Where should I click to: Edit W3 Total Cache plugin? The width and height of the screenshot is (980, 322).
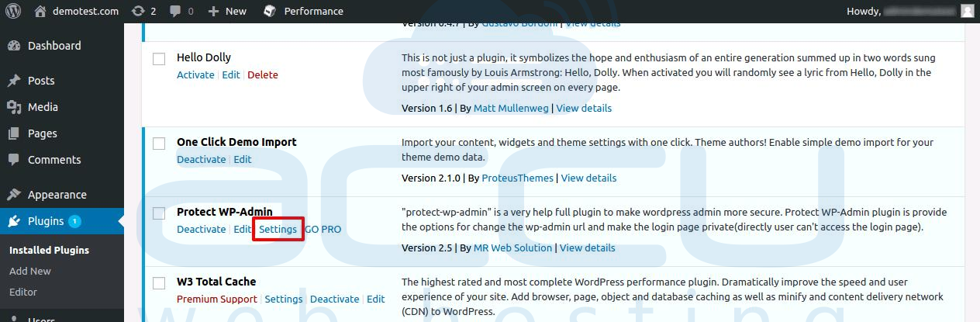376,299
